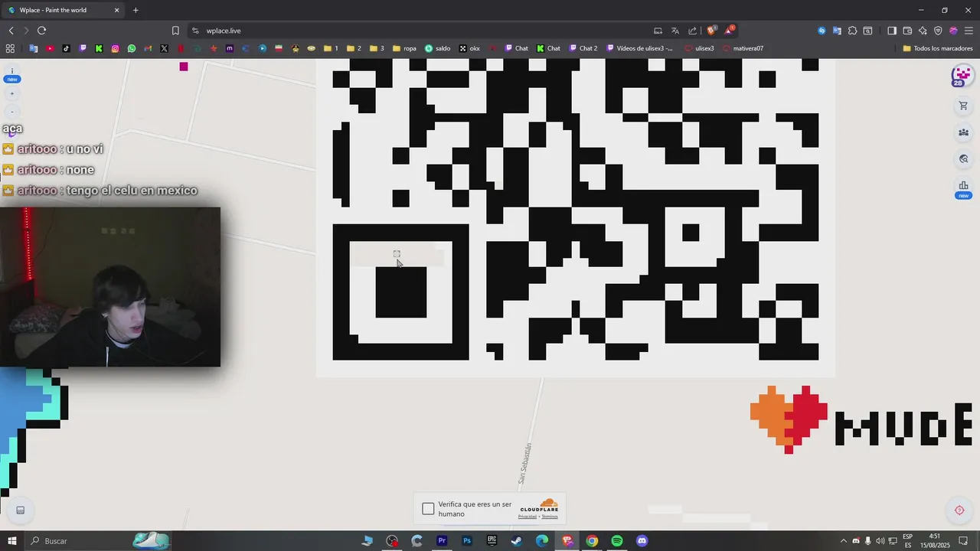The height and width of the screenshot is (551, 980).
Task: Check the Cloudflare verify human checkbox
Action: 428,508
